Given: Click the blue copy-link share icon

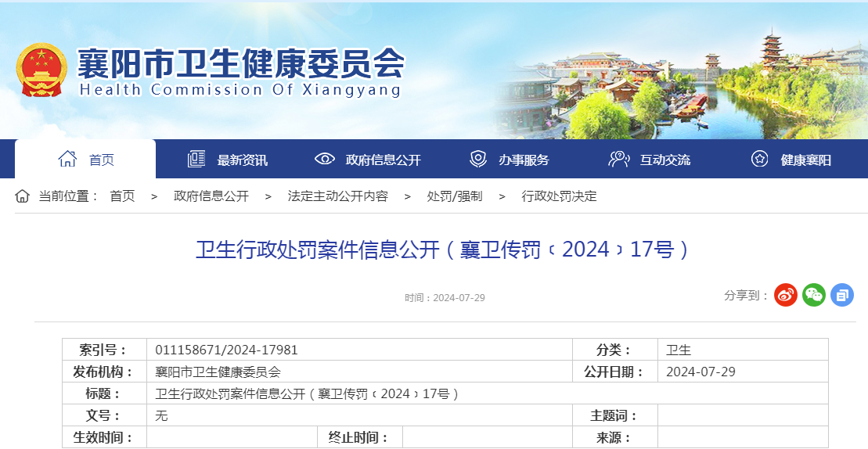Looking at the screenshot, I should [842, 295].
